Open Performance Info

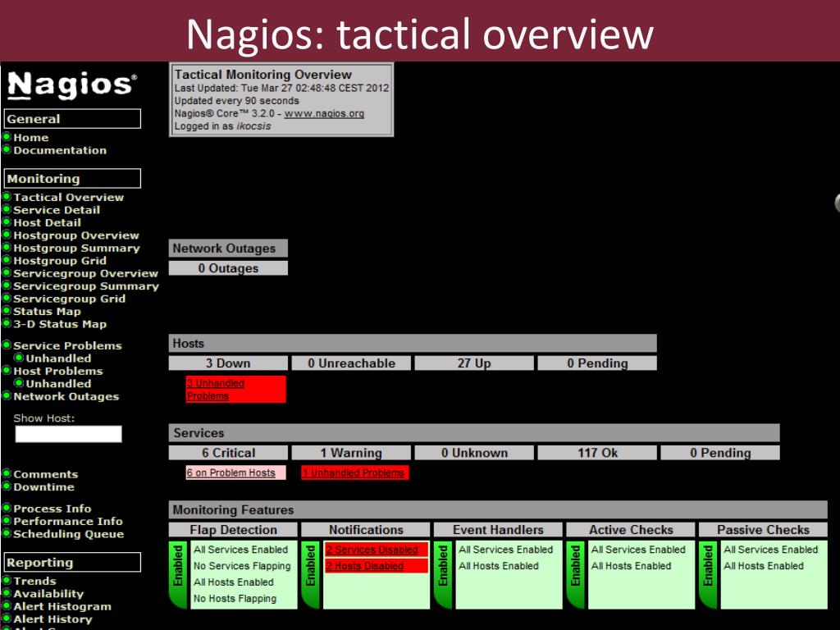pos(67,522)
